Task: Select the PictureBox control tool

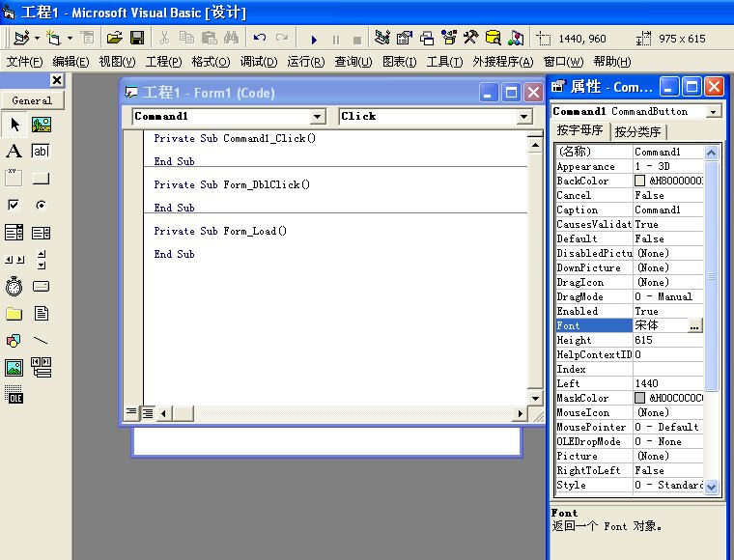Action: point(42,125)
